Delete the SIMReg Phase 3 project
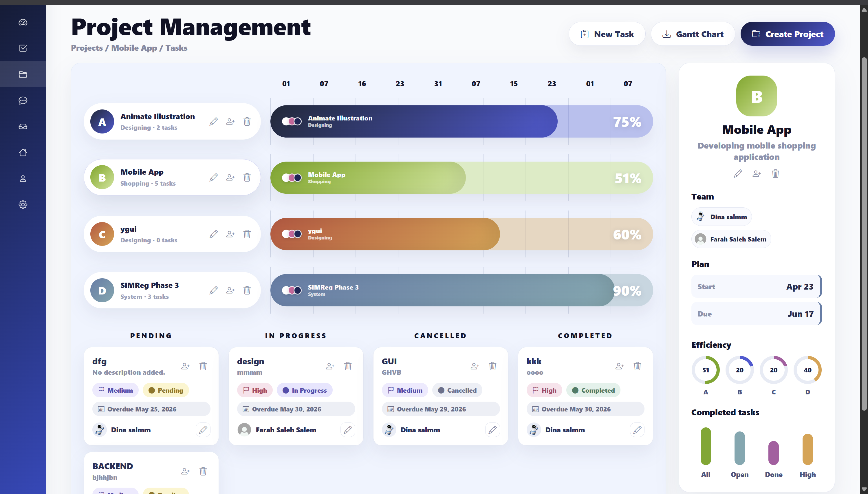The height and width of the screenshot is (494, 868). pos(247,290)
